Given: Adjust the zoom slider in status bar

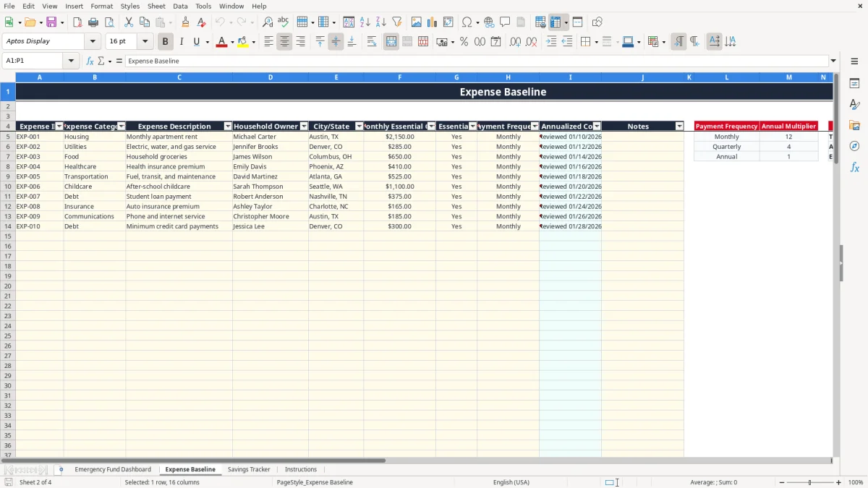Looking at the screenshot, I should point(809,482).
